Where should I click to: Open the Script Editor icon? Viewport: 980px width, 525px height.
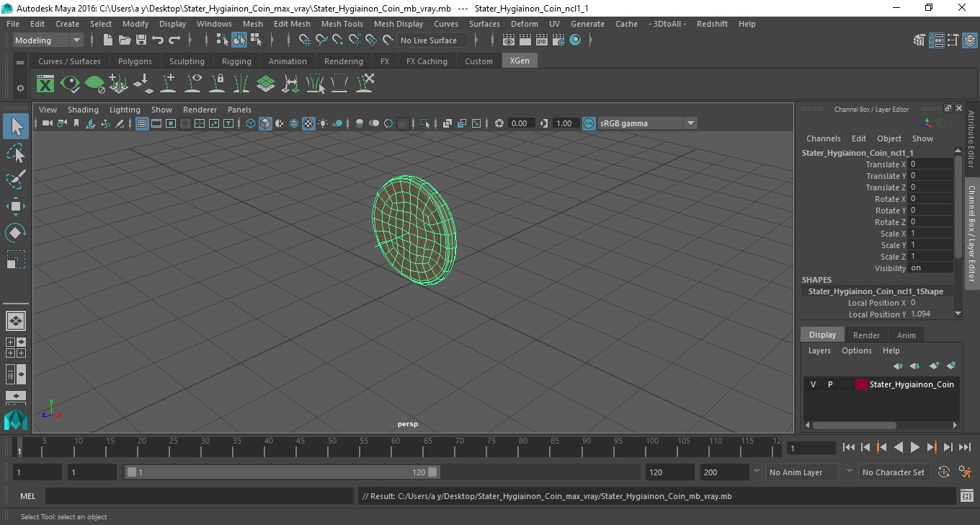pyautogui.click(x=967, y=496)
